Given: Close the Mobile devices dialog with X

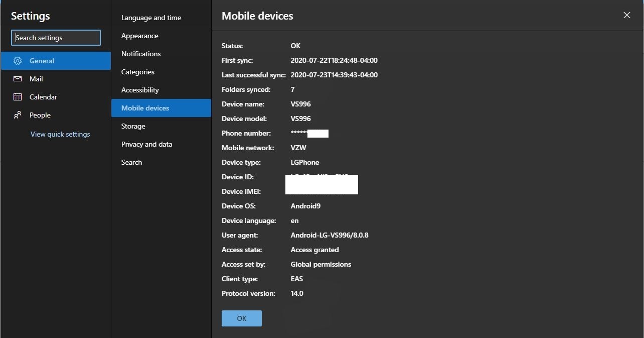Looking at the screenshot, I should click(626, 15).
